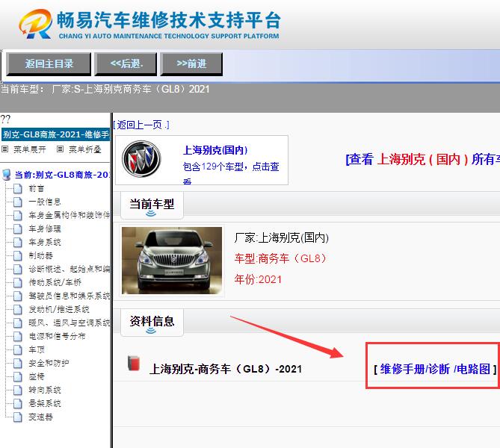
Task: Open 诊断概述、起始点 tree item
Action: [x=69, y=269]
